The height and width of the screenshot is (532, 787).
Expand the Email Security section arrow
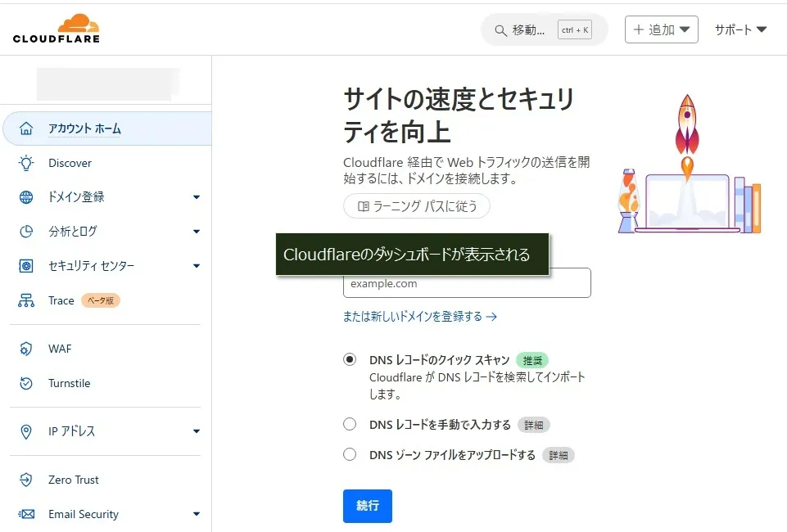(x=197, y=514)
